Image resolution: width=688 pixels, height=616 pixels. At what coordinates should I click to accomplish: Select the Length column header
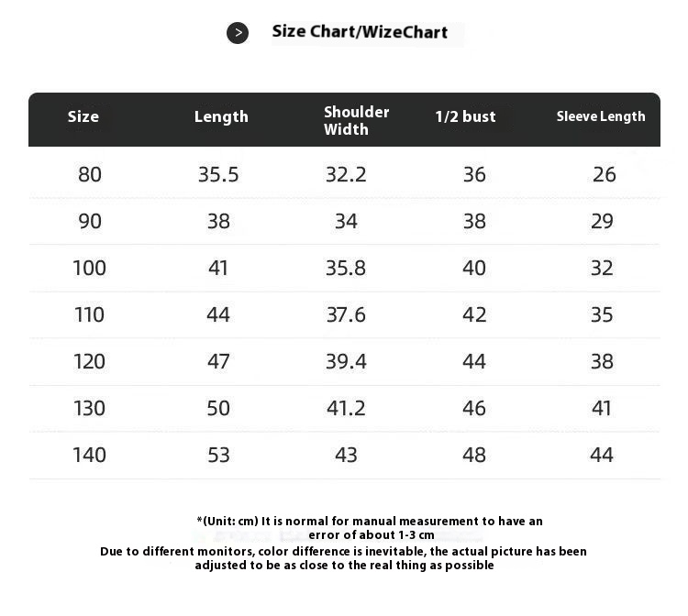pyautogui.click(x=221, y=116)
